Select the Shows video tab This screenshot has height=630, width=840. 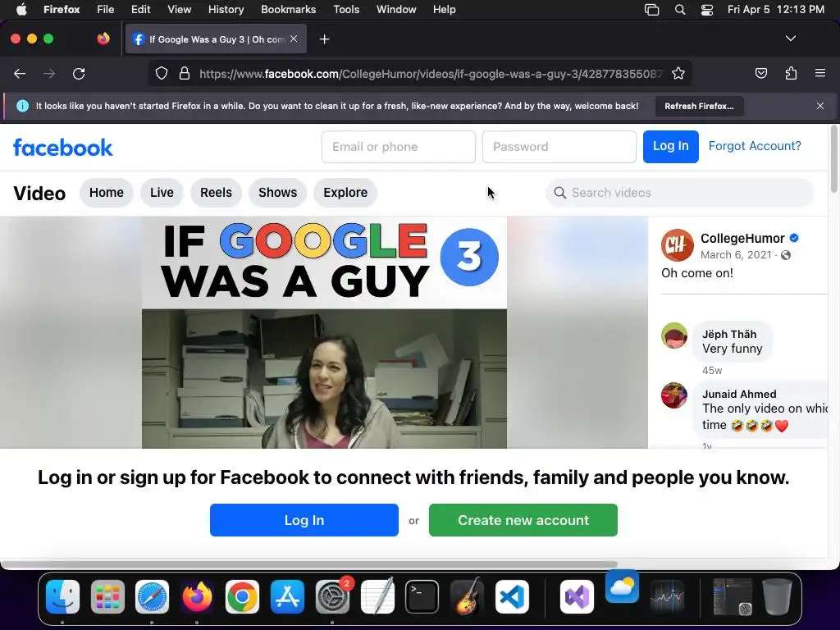point(277,192)
